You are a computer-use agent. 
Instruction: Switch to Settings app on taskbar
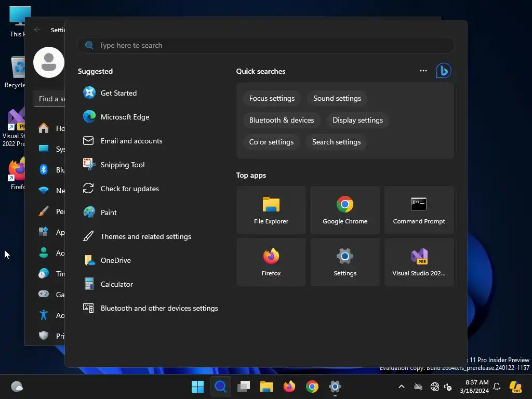335,387
